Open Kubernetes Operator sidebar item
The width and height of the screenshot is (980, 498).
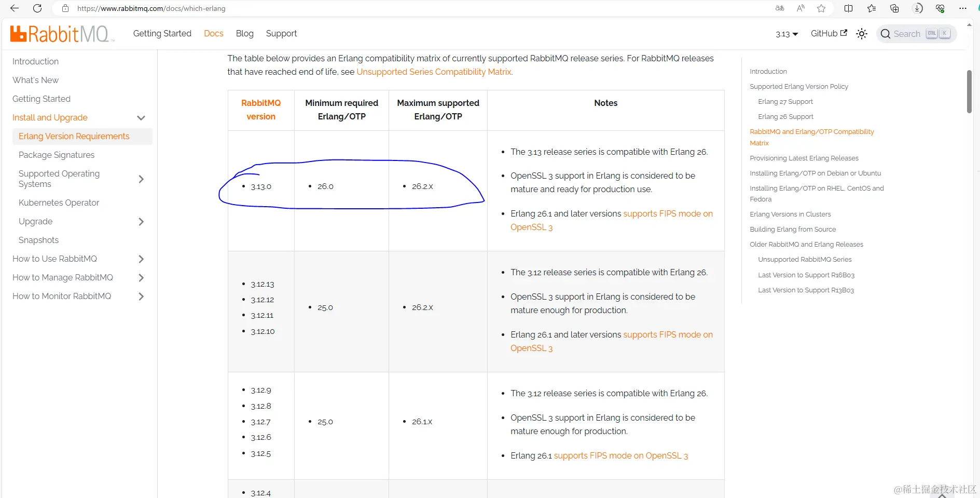pos(59,203)
